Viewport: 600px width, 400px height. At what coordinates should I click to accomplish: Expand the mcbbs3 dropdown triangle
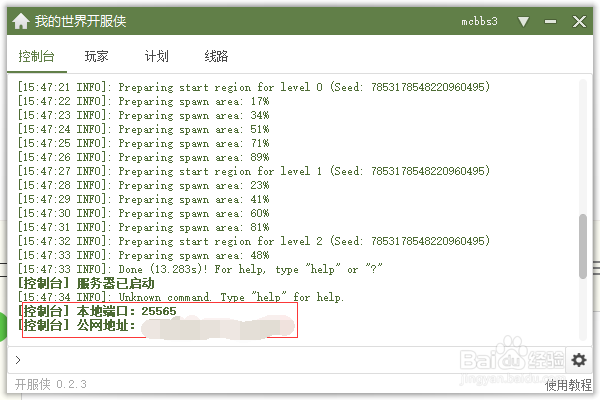[x=523, y=21]
